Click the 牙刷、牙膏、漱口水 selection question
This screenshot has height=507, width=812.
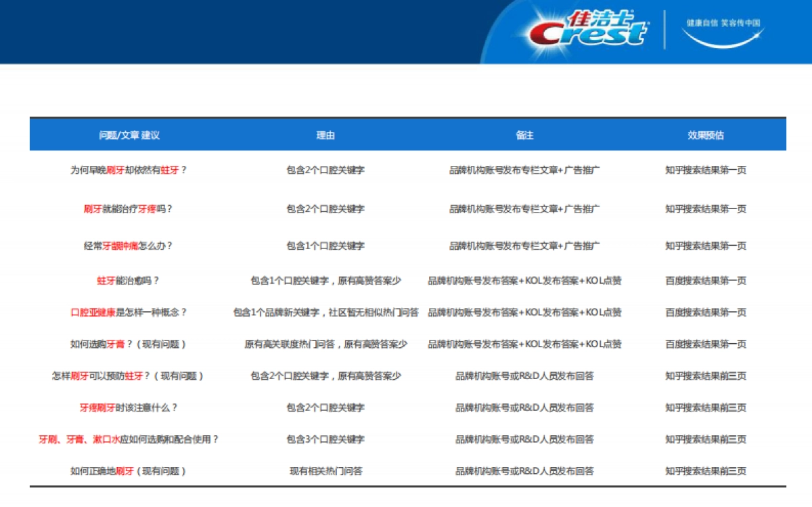click(129, 440)
